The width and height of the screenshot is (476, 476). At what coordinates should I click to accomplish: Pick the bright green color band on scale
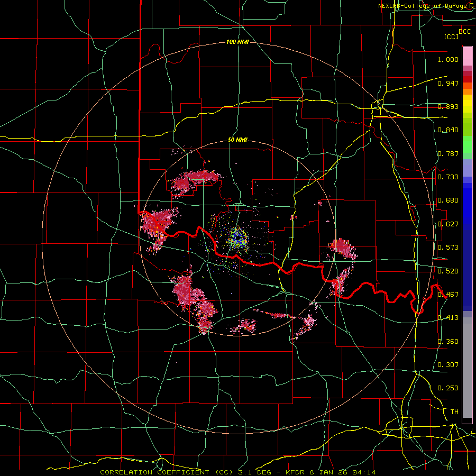point(467,144)
